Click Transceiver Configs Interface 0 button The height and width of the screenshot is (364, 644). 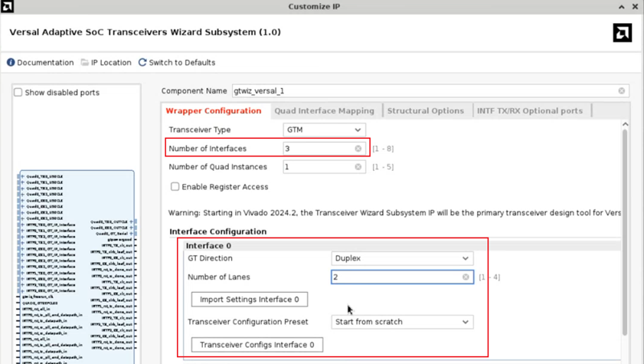(x=257, y=345)
